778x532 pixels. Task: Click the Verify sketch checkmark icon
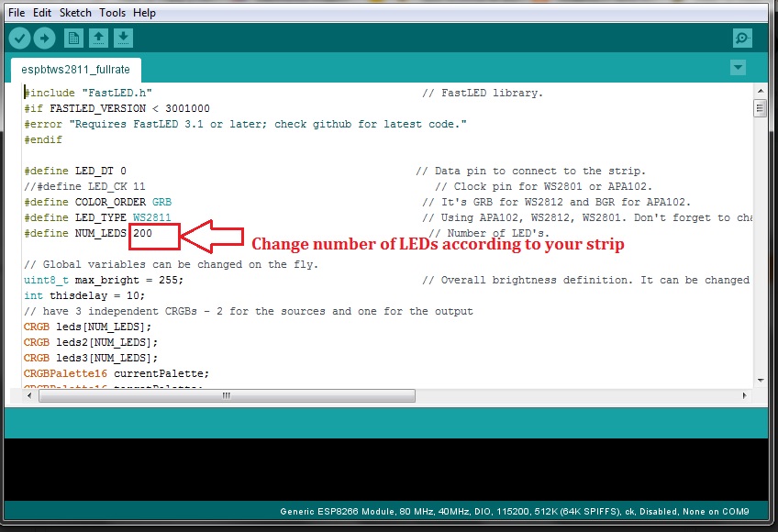pyautogui.click(x=20, y=39)
